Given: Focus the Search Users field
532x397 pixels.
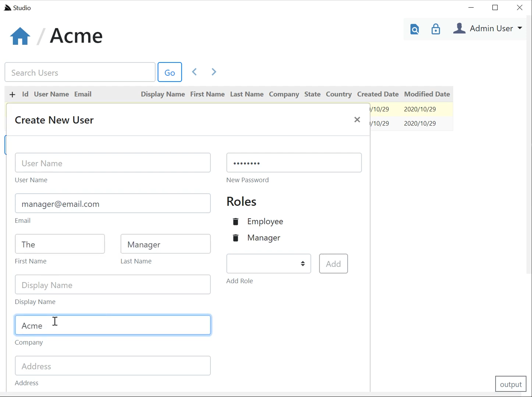Looking at the screenshot, I should (x=80, y=72).
